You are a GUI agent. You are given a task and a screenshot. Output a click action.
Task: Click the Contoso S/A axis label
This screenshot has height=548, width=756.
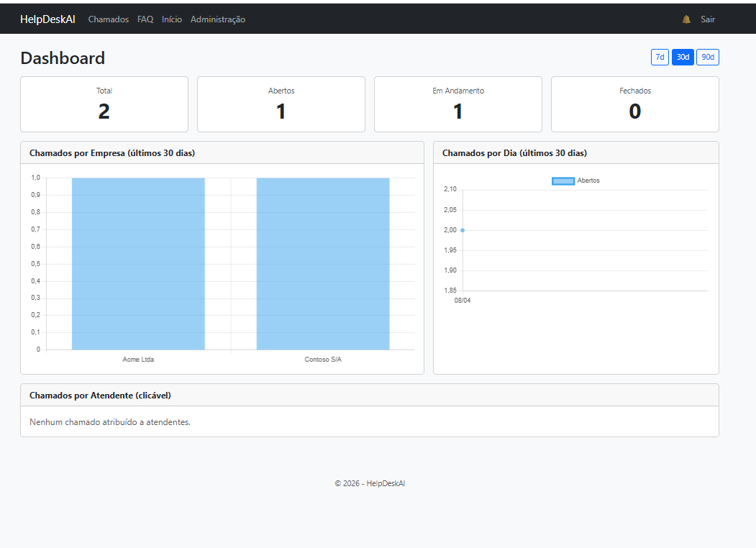(323, 360)
